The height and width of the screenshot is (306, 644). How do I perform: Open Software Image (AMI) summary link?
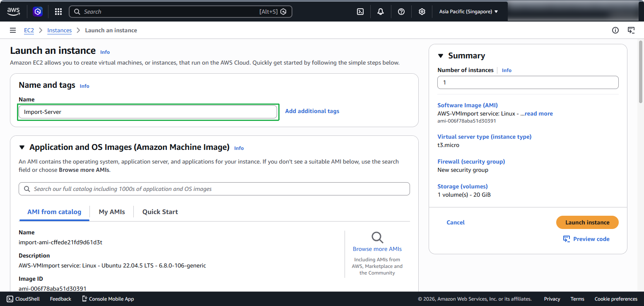click(468, 105)
